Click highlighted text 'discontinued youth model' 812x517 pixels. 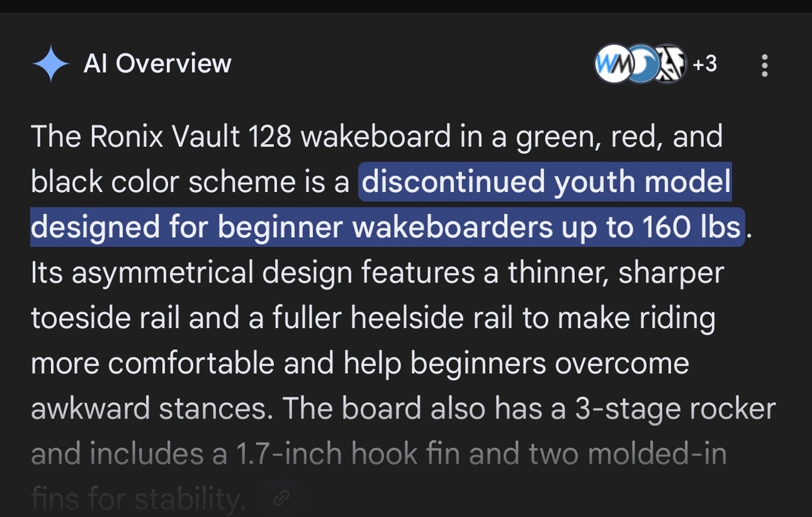click(x=546, y=183)
